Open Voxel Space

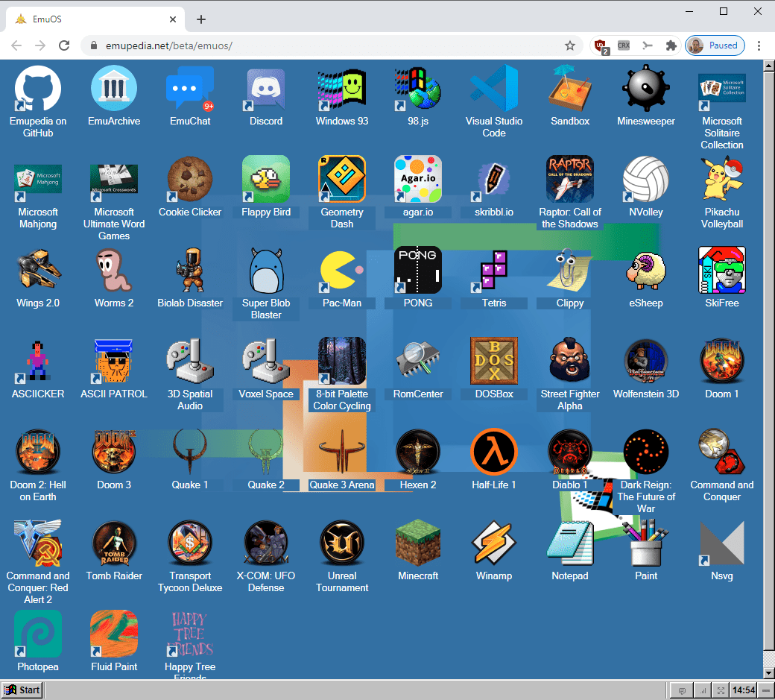(266, 361)
